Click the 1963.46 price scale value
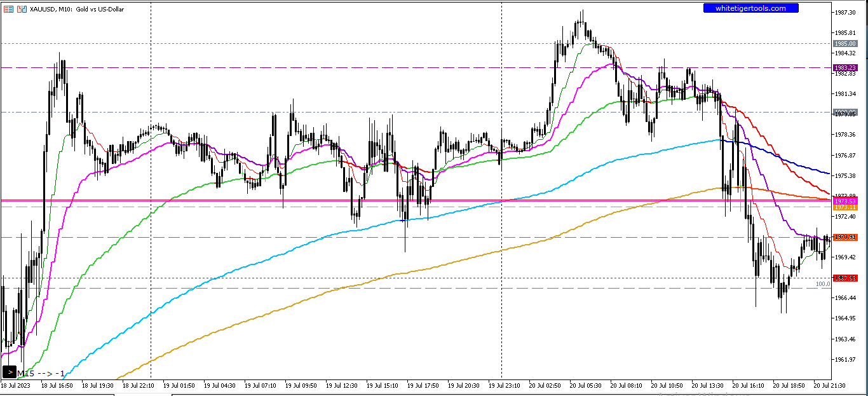The height and width of the screenshot is (396, 868). 845,338
